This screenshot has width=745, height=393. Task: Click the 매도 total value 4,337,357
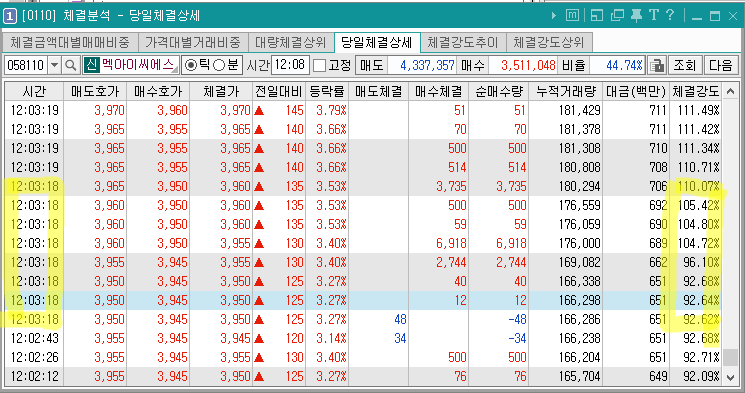point(421,65)
